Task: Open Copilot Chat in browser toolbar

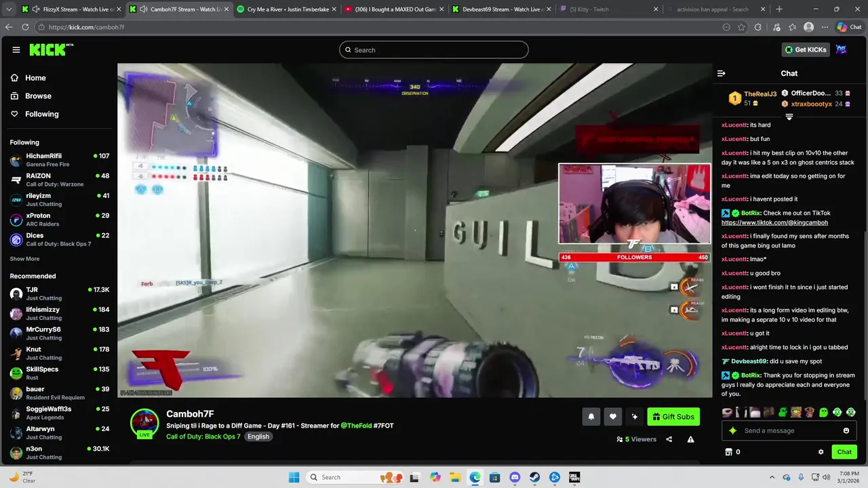Action: coord(849,27)
